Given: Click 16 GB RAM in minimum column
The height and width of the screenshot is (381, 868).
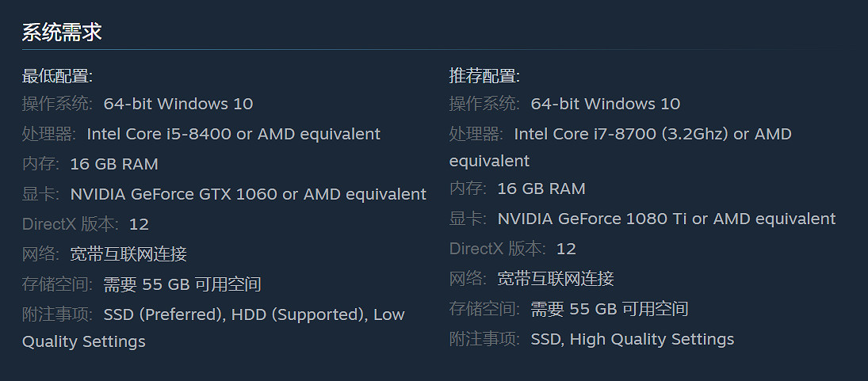Looking at the screenshot, I should [x=114, y=164].
